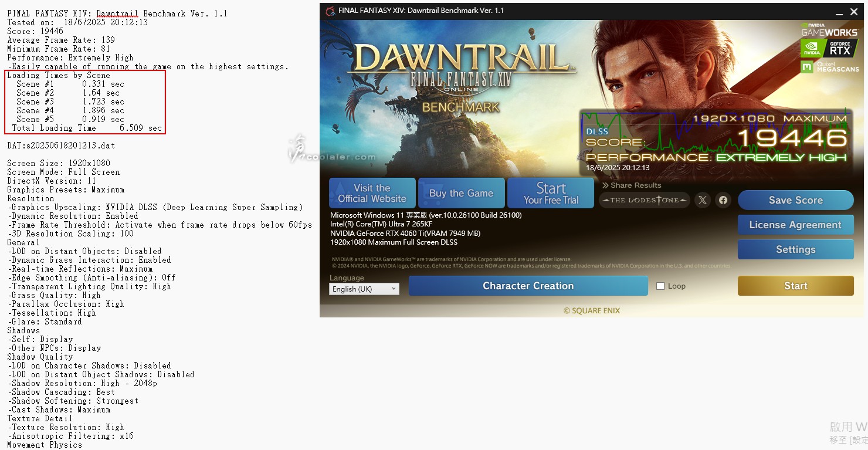Click '-Shadow Resolution: High - 2048p' line
The image size is (868, 450).
tap(82, 383)
